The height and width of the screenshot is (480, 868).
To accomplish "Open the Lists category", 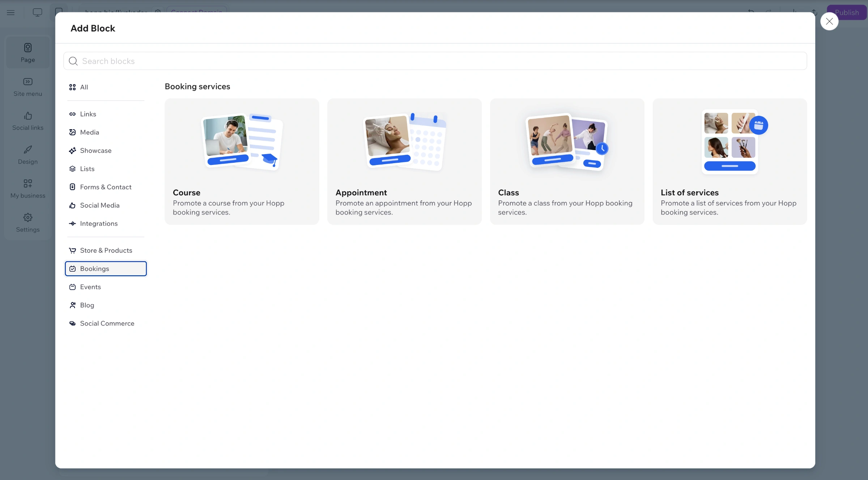I will 106,169.
